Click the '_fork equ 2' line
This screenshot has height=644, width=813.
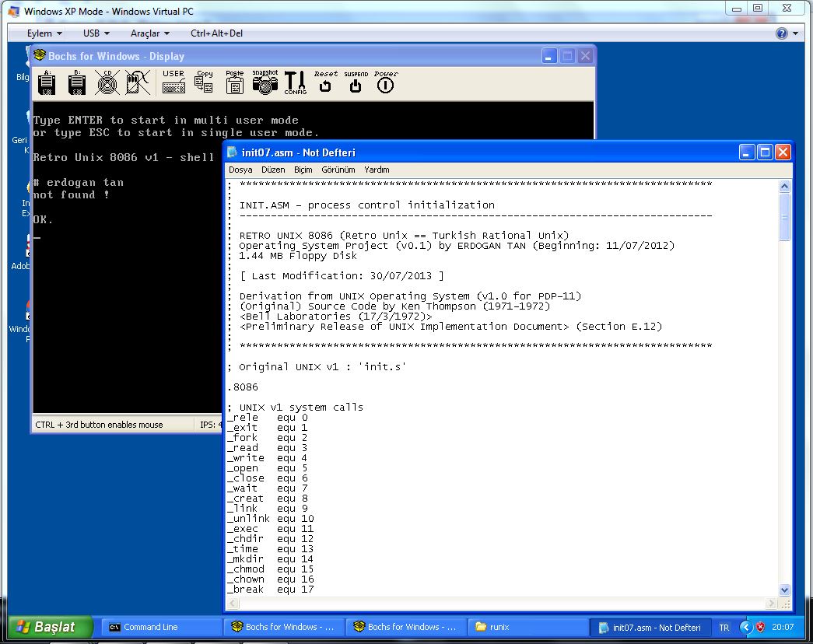(268, 438)
